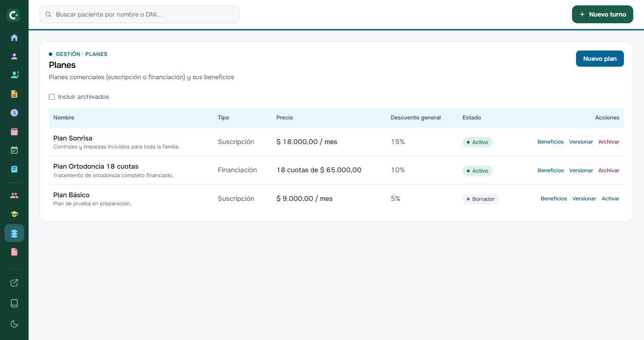
Task: Click the Descuento general column header
Action: [415, 118]
